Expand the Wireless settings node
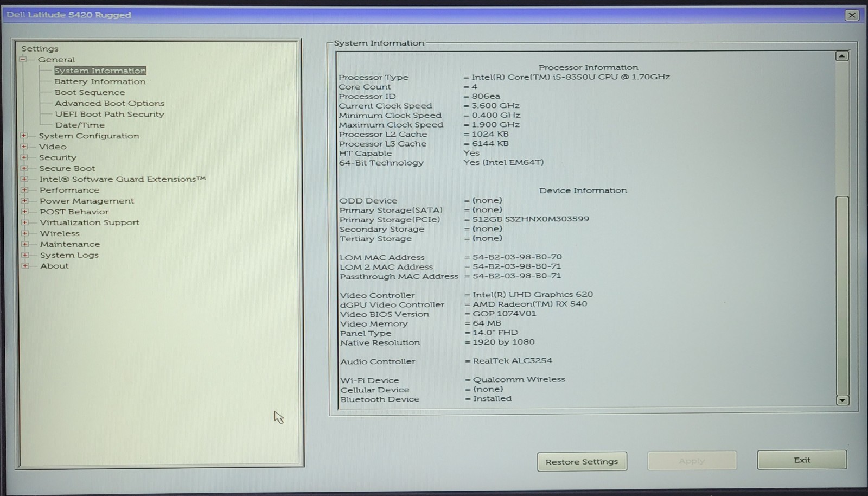Image resolution: width=868 pixels, height=496 pixels. click(x=24, y=233)
